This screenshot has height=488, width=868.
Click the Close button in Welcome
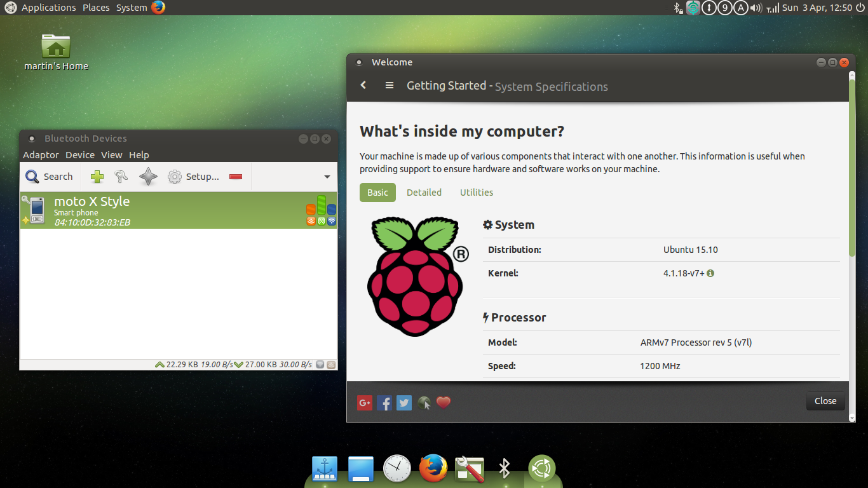[x=825, y=401]
